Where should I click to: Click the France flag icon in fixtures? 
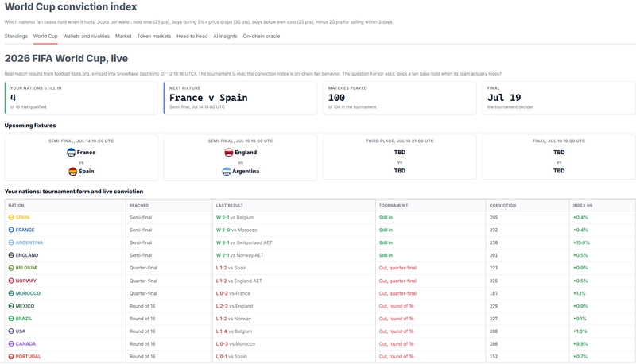point(71,153)
